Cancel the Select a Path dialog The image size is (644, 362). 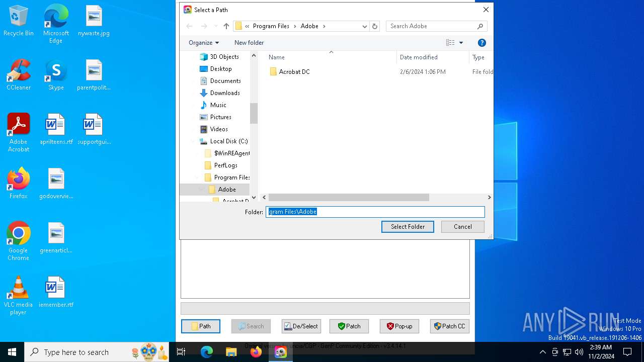tap(463, 227)
